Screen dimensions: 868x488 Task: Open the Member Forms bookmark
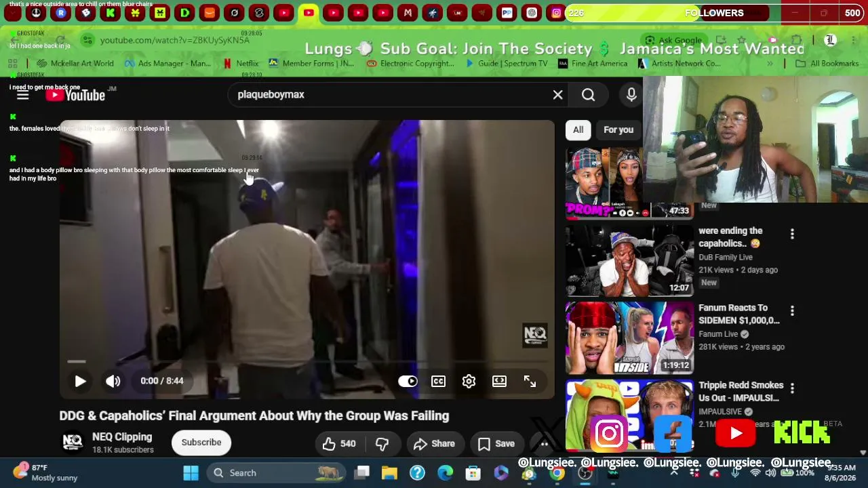pos(311,64)
